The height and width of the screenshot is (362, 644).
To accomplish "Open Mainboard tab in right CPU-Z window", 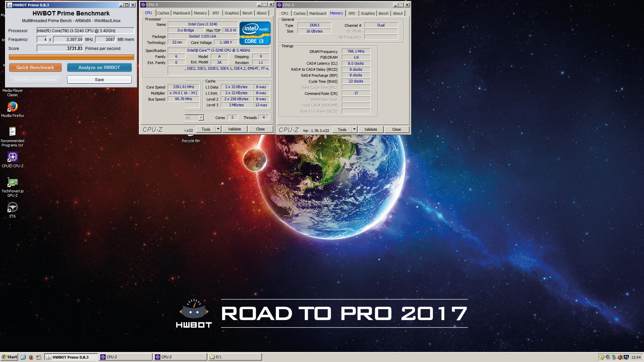I will tap(318, 13).
